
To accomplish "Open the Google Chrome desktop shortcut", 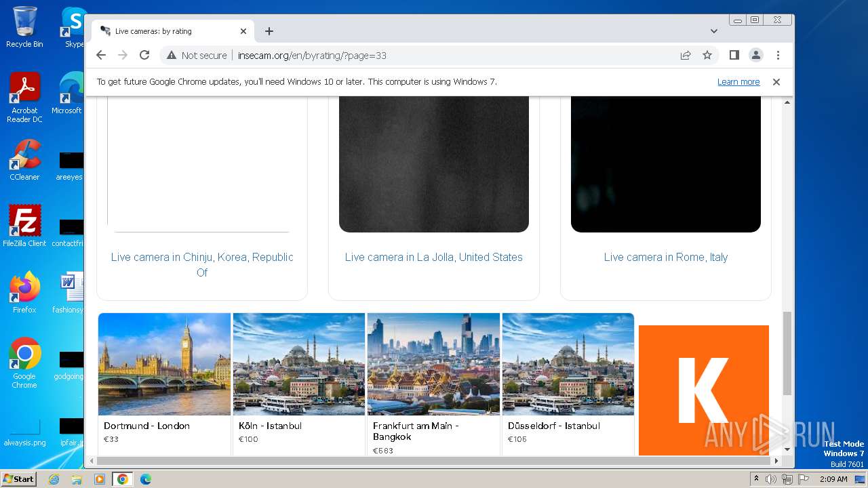I will (24, 363).
